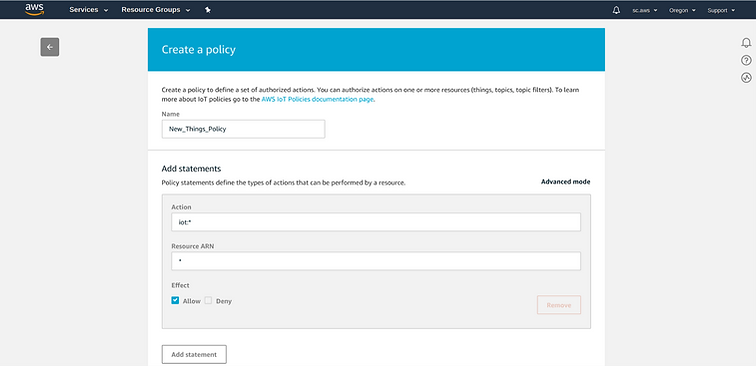Toggle the Allow effect checkbox

pos(175,300)
